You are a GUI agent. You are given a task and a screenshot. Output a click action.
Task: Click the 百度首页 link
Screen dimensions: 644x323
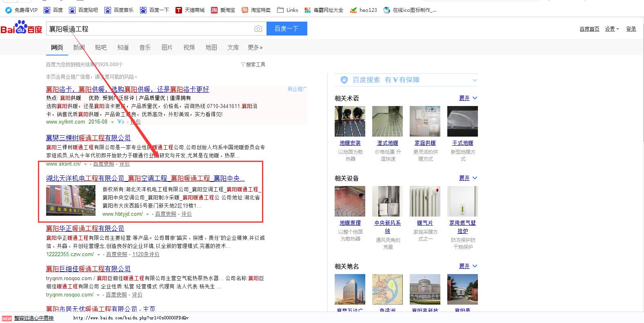[x=589, y=29]
